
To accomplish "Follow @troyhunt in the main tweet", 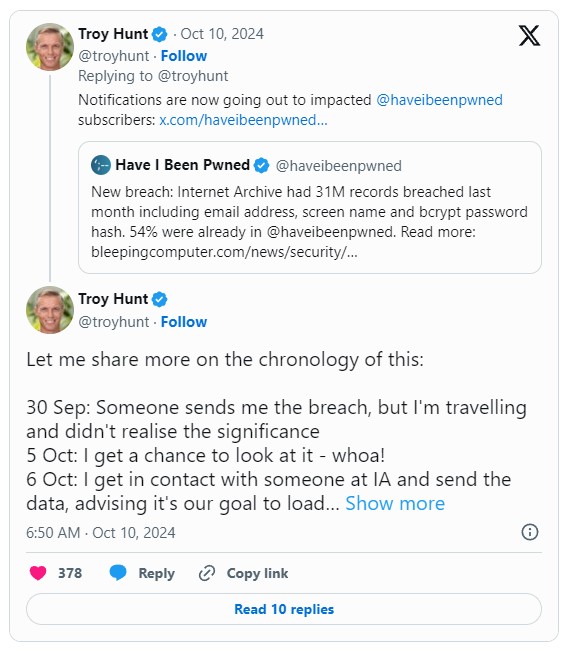I will point(184,322).
